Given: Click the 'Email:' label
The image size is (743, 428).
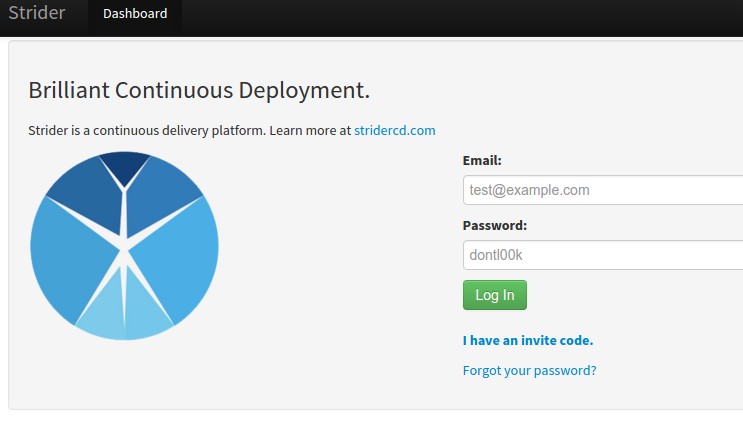Looking at the screenshot, I should (482, 161).
